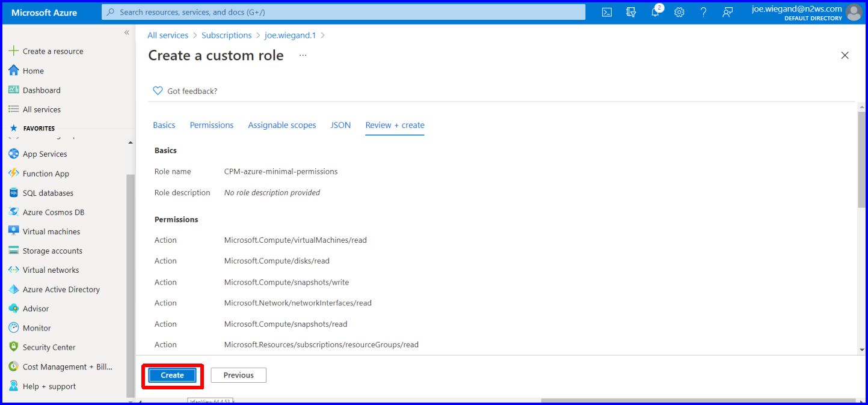This screenshot has height=405, width=868.
Task: Open the notifications bell
Action: (656, 12)
